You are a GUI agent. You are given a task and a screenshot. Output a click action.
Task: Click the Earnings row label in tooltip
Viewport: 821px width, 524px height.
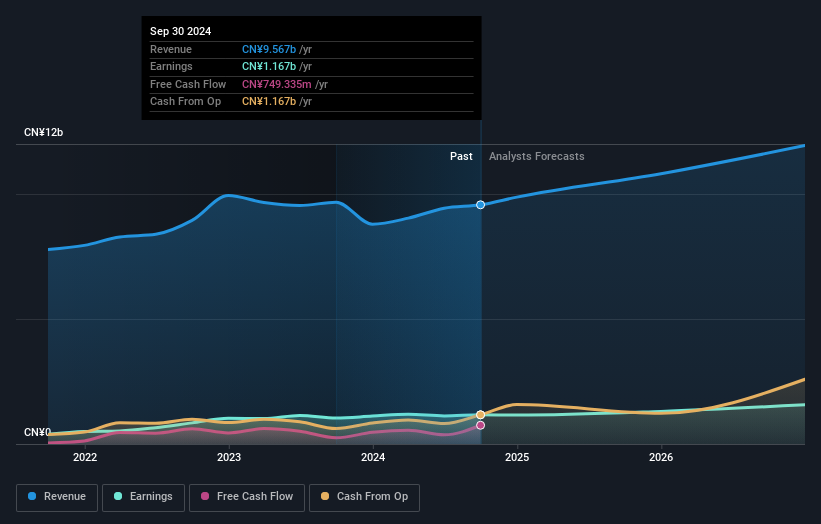point(171,66)
